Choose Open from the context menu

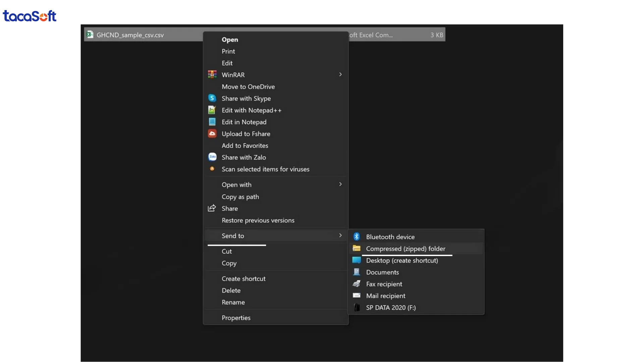tap(276, 40)
